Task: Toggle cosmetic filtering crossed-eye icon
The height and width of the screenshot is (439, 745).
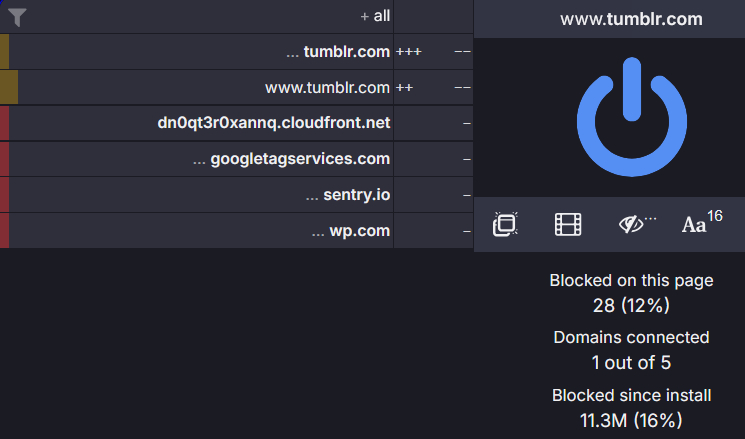Action: (x=634, y=225)
